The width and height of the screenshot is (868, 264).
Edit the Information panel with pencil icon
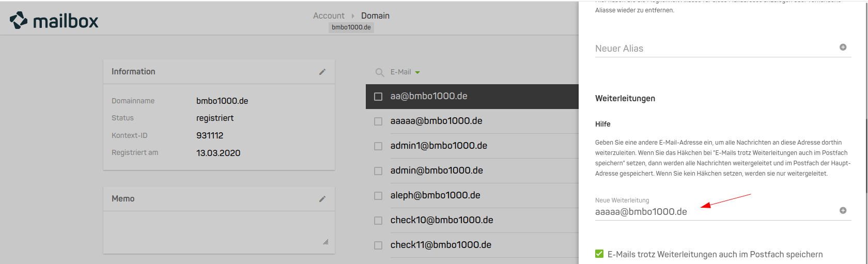[x=322, y=72]
